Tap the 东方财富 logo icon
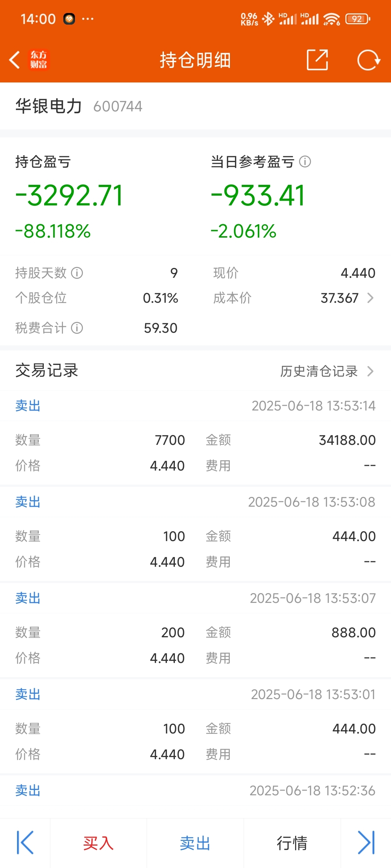The image size is (391, 868). [x=38, y=60]
